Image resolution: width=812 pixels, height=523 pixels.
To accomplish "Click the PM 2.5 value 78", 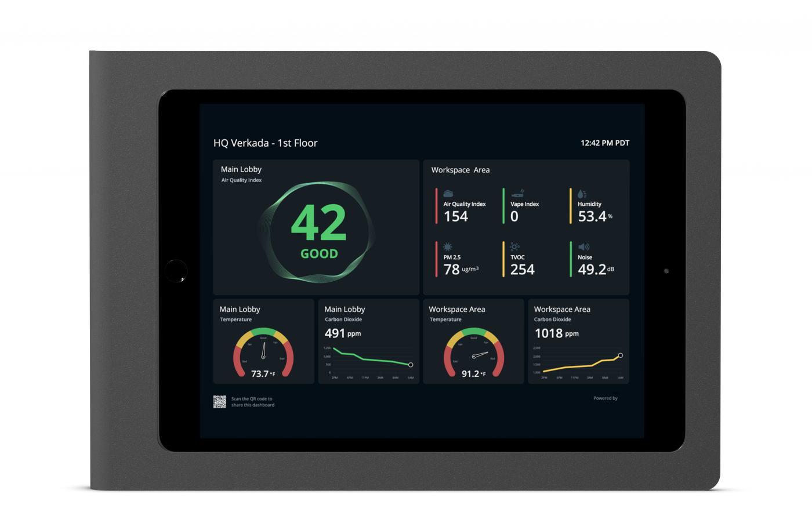I will (x=452, y=270).
